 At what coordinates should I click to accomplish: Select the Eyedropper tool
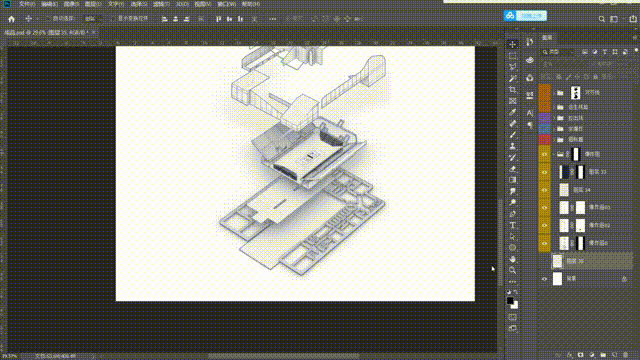click(x=513, y=112)
